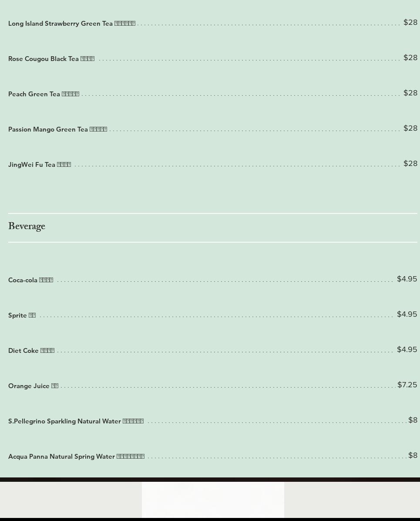Screen dimensions: 420x521
Task: Choose Passion Mango Green Tea
Action: (57, 129)
